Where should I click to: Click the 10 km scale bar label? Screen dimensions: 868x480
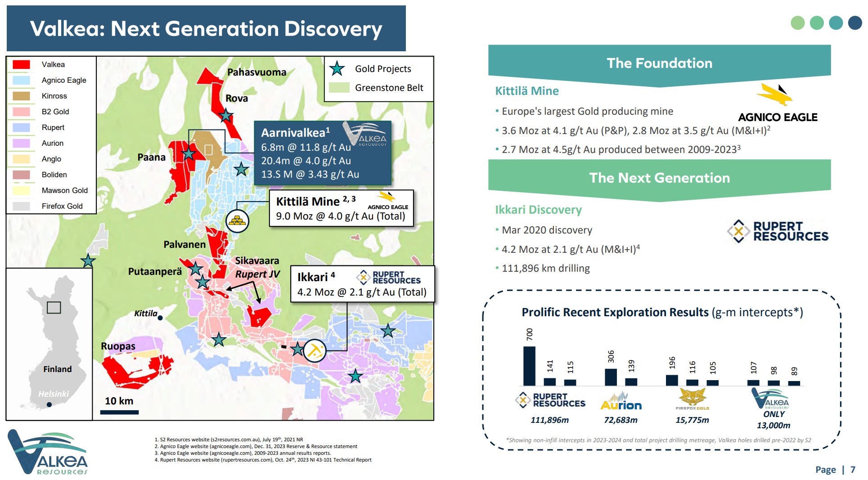click(119, 401)
